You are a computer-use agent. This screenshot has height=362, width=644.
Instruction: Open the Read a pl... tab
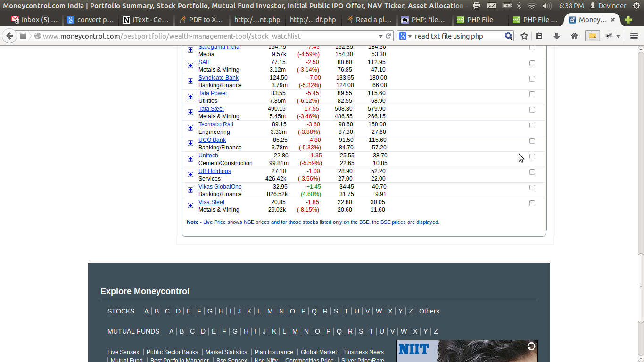click(x=369, y=20)
